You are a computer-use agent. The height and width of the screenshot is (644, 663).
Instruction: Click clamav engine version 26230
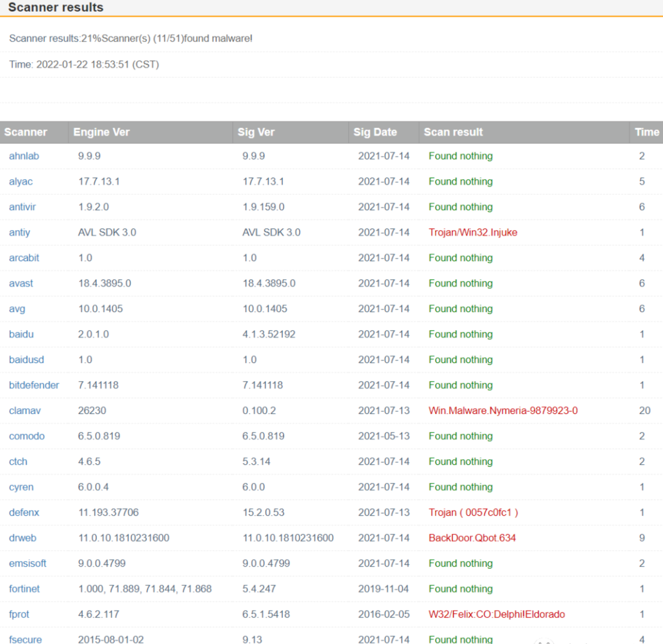point(92,411)
